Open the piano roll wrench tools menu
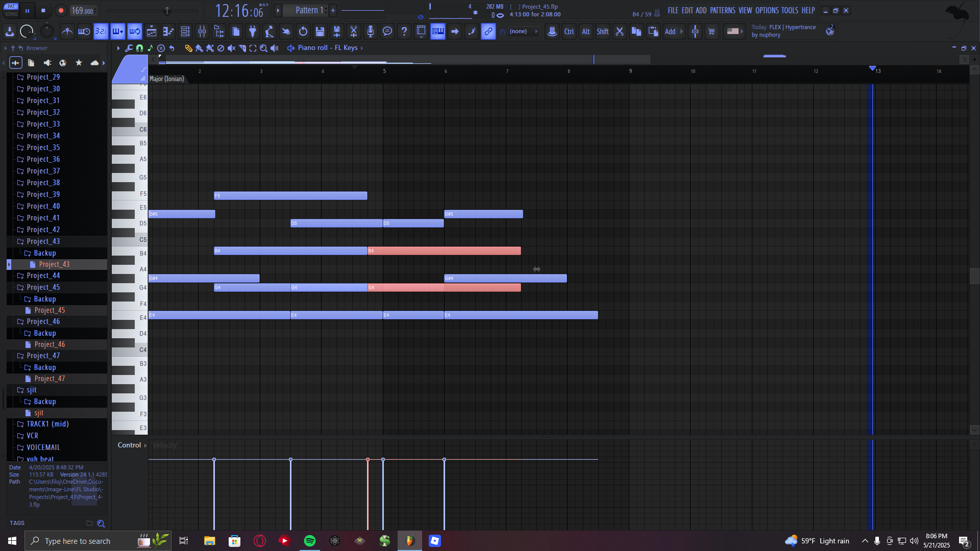Screen dimensions: 980x551 pos(129,48)
